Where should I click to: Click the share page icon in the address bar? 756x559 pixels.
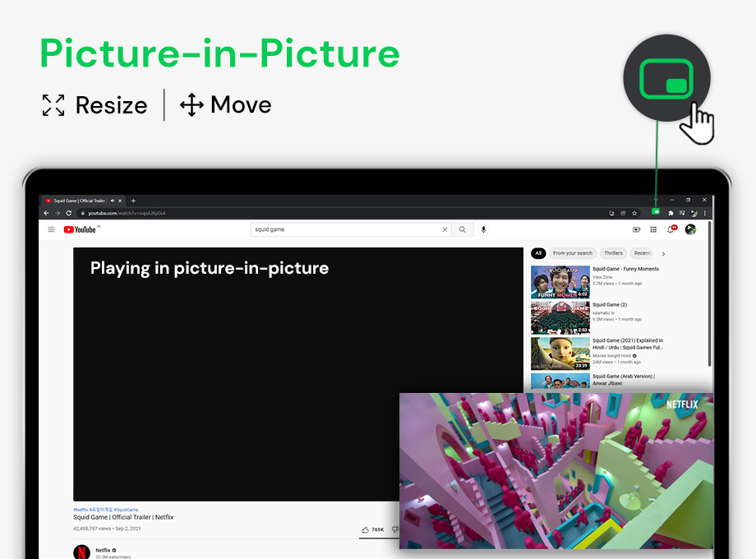tap(623, 213)
